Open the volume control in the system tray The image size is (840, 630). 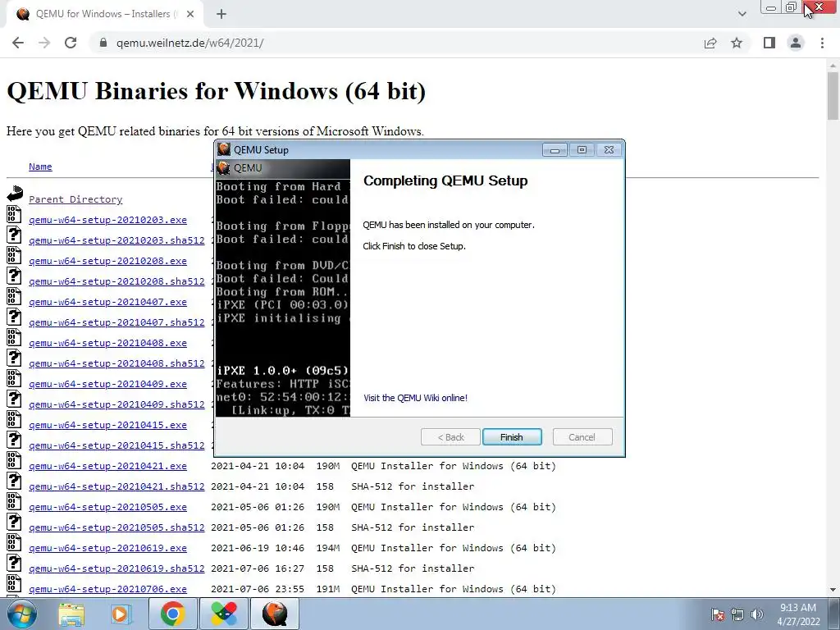coord(757,614)
